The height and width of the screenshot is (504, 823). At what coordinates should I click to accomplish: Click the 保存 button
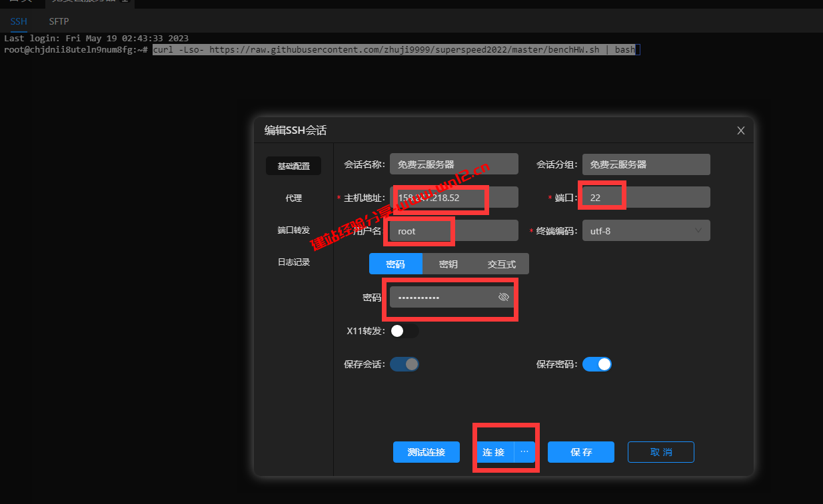[581, 452]
